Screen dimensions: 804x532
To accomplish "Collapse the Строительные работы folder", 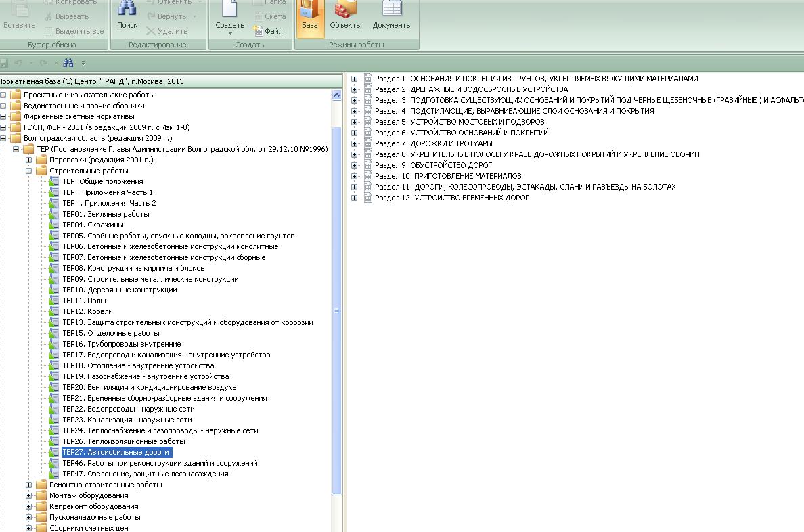I will 29,171.
